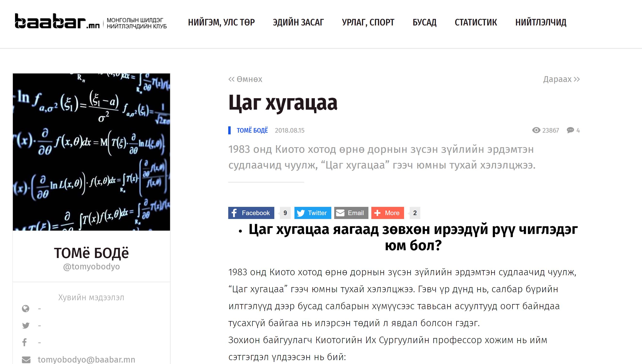Viewport: 642px width, 364px height.
Task: Go to next article via Дараах
Action: point(561,79)
